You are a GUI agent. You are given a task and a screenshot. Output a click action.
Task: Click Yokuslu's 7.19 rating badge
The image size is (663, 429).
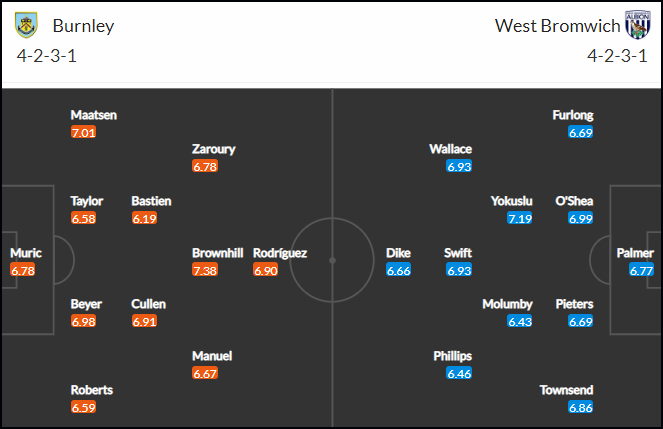pyautogui.click(x=520, y=219)
